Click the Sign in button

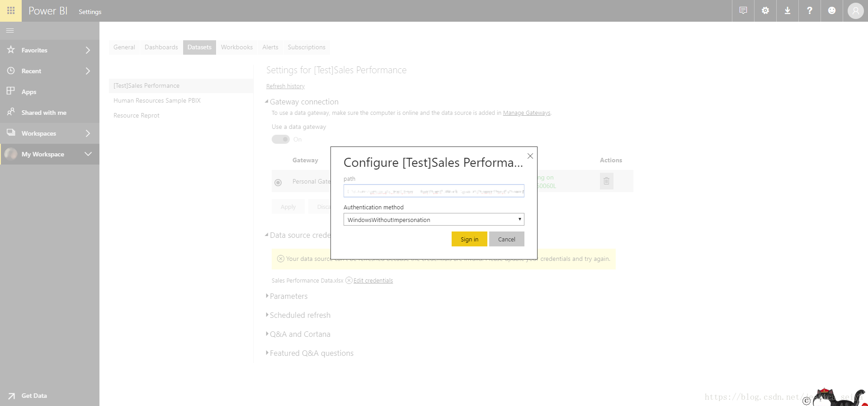tap(469, 239)
